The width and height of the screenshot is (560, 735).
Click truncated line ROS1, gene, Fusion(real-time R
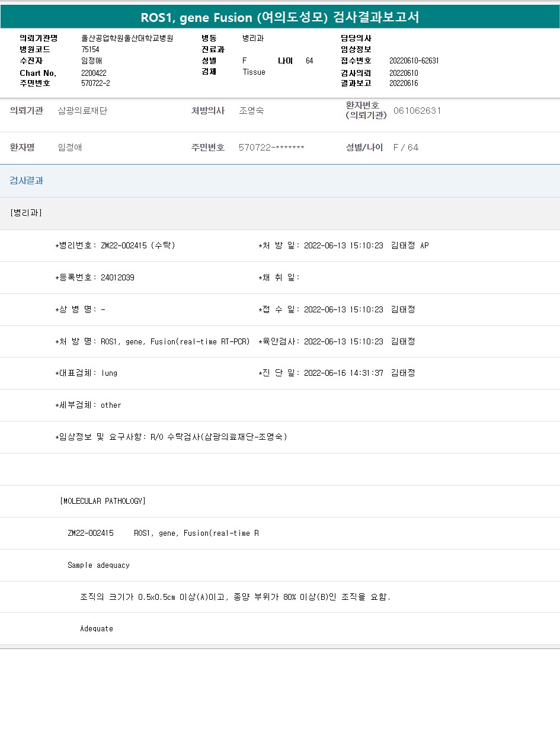coord(196,533)
